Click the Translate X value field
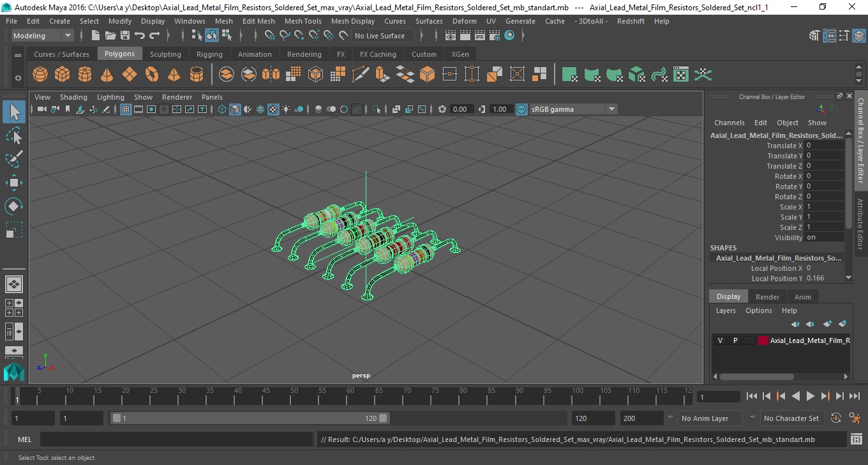The height and width of the screenshot is (465, 868). click(x=824, y=146)
